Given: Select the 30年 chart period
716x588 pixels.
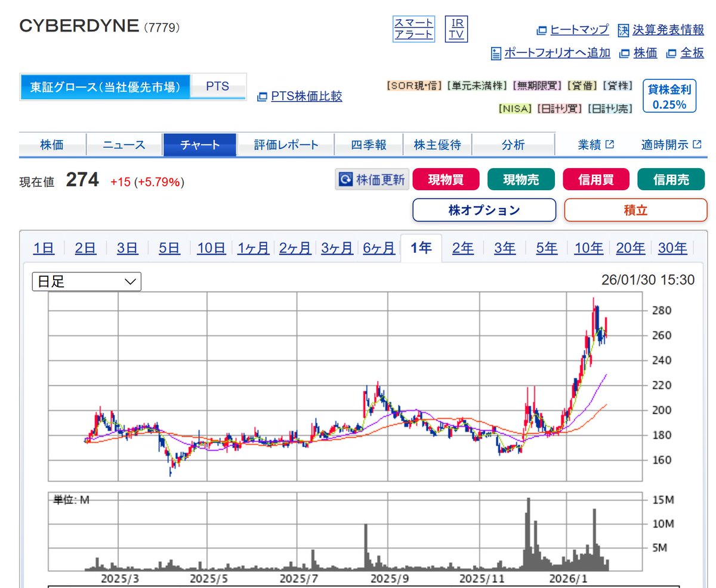Looking at the screenshot, I should (672, 248).
